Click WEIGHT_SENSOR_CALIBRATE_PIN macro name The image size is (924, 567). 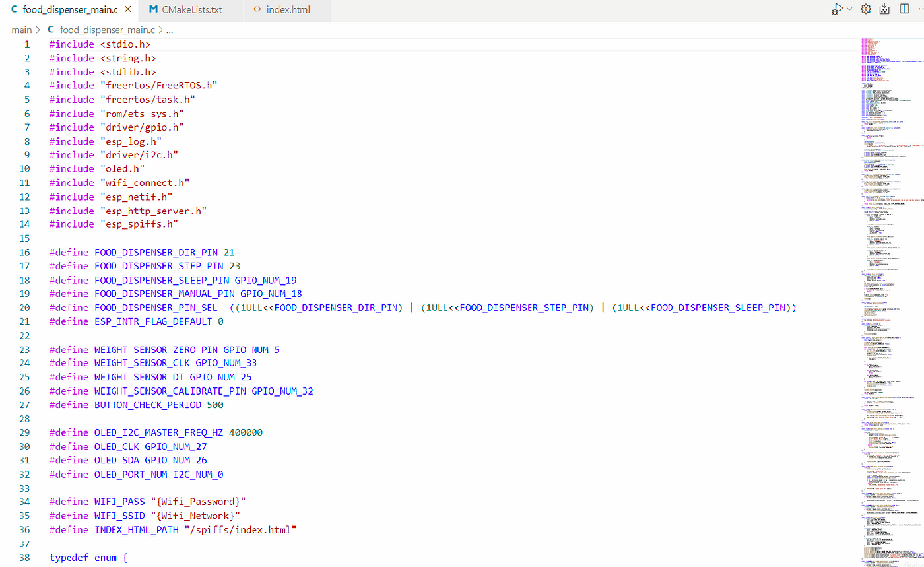click(x=170, y=391)
